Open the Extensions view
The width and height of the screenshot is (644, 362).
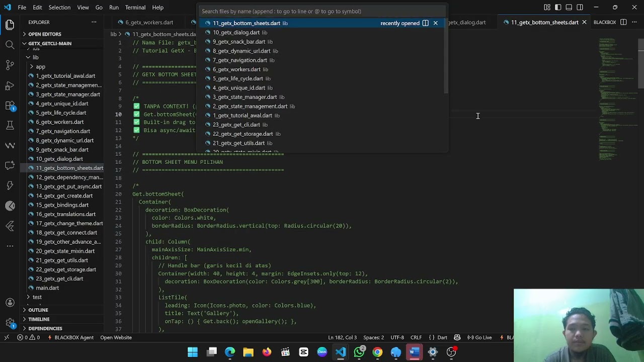pyautogui.click(x=10, y=105)
